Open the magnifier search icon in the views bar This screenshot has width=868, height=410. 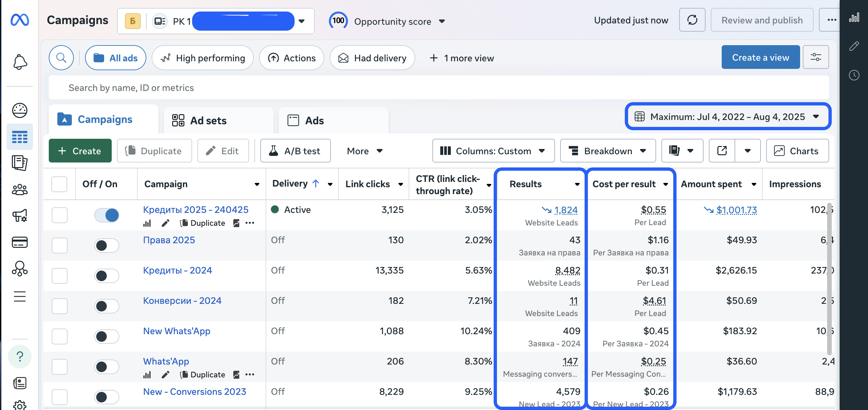click(x=61, y=58)
